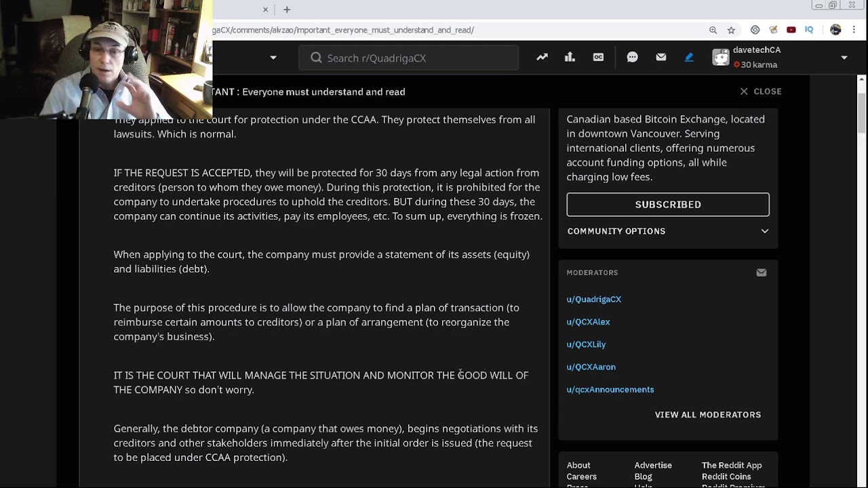Open u/QCXAlex moderator profile
The width and height of the screenshot is (868, 488).
pyautogui.click(x=589, y=322)
